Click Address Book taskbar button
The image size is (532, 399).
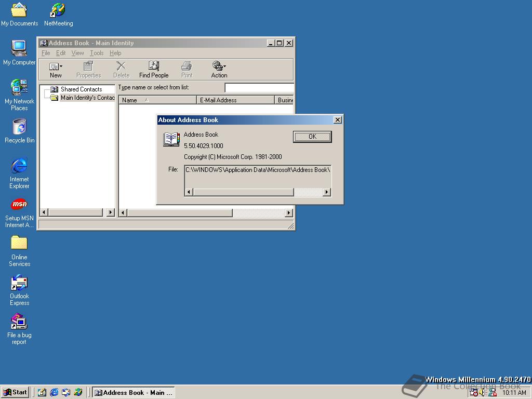point(134,392)
